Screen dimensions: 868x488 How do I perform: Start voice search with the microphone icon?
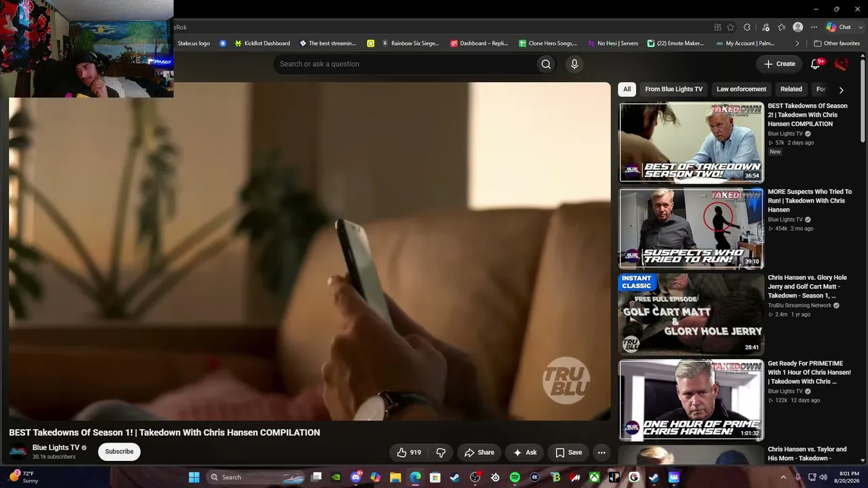(x=574, y=64)
